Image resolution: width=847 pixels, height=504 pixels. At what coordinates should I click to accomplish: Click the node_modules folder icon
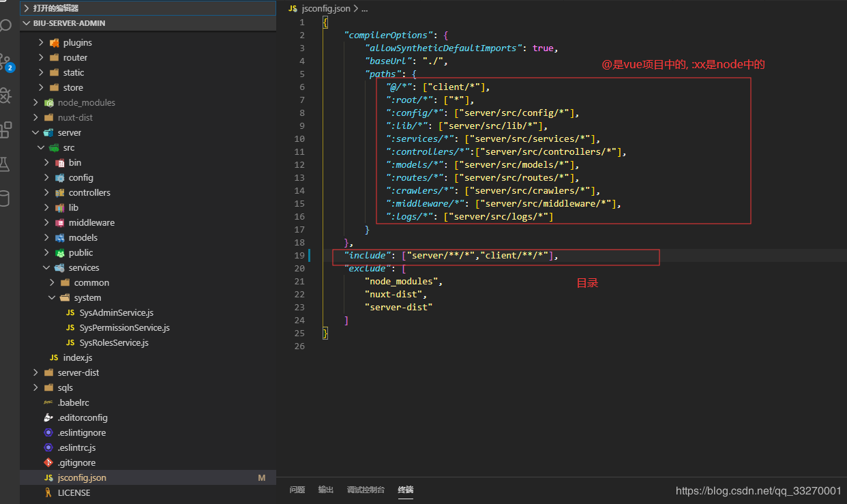(x=49, y=102)
